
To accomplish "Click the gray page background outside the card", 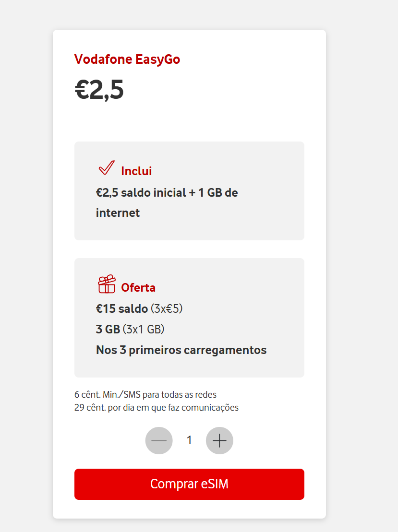I will tap(362, 240).
